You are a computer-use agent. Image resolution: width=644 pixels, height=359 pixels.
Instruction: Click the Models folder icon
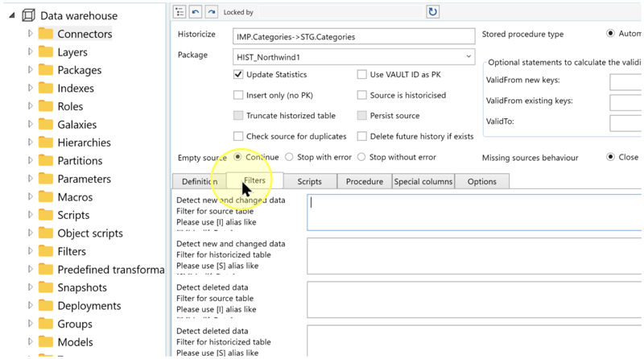(x=46, y=342)
